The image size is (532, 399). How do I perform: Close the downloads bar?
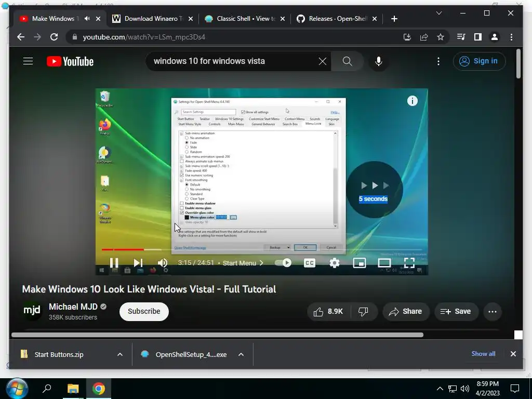coord(513,354)
